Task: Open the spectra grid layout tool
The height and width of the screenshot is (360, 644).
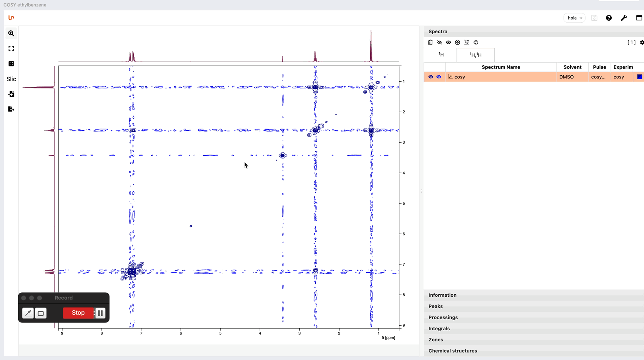Action: tap(11, 64)
